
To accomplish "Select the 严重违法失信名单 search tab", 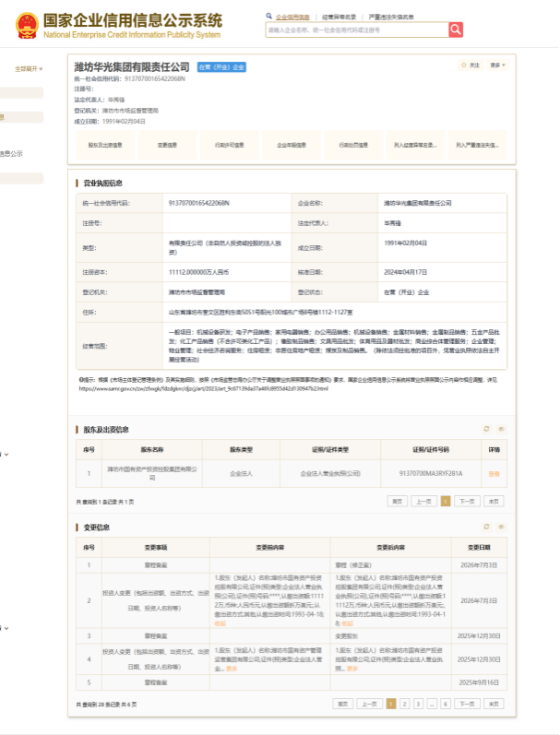I will point(391,17).
